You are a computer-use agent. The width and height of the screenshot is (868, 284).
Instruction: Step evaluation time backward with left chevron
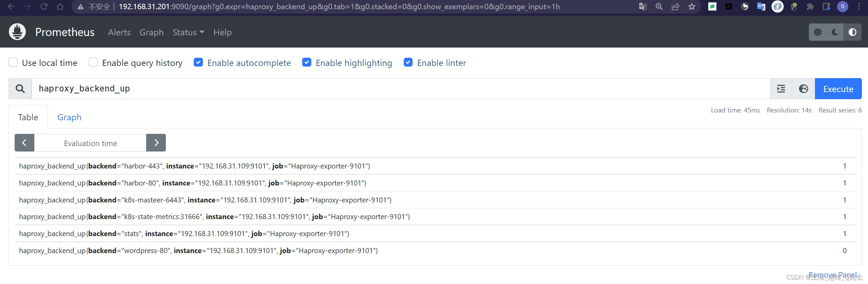click(x=24, y=143)
